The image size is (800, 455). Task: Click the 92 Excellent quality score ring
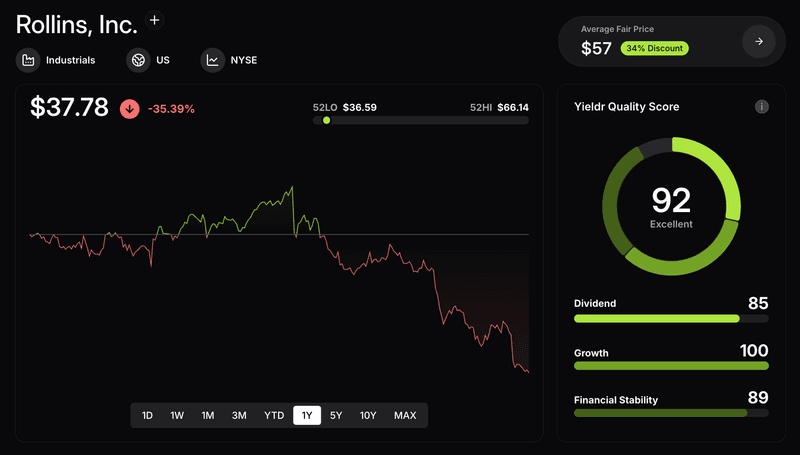(x=671, y=206)
